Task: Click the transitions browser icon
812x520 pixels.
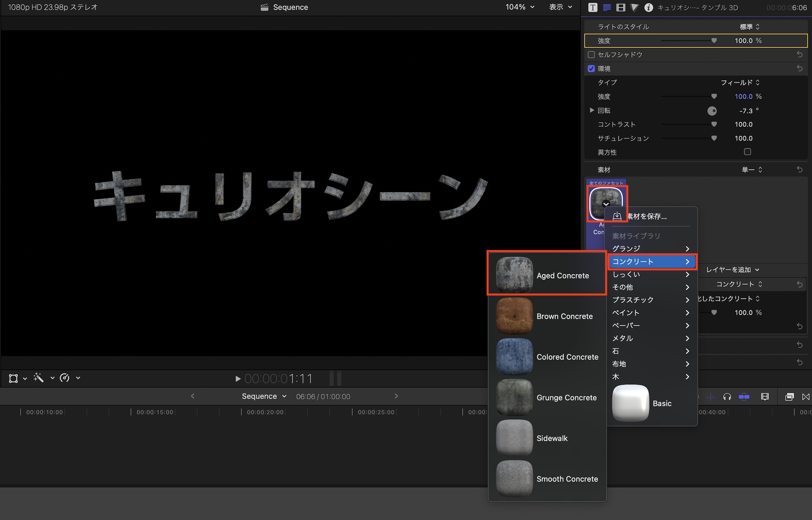Action: tap(806, 396)
